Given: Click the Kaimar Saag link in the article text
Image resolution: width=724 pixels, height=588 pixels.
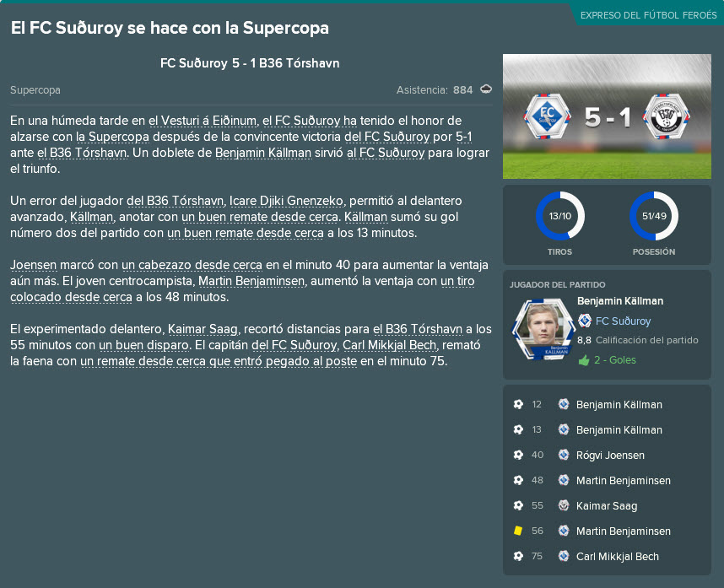Looking at the screenshot, I should click(x=203, y=329).
